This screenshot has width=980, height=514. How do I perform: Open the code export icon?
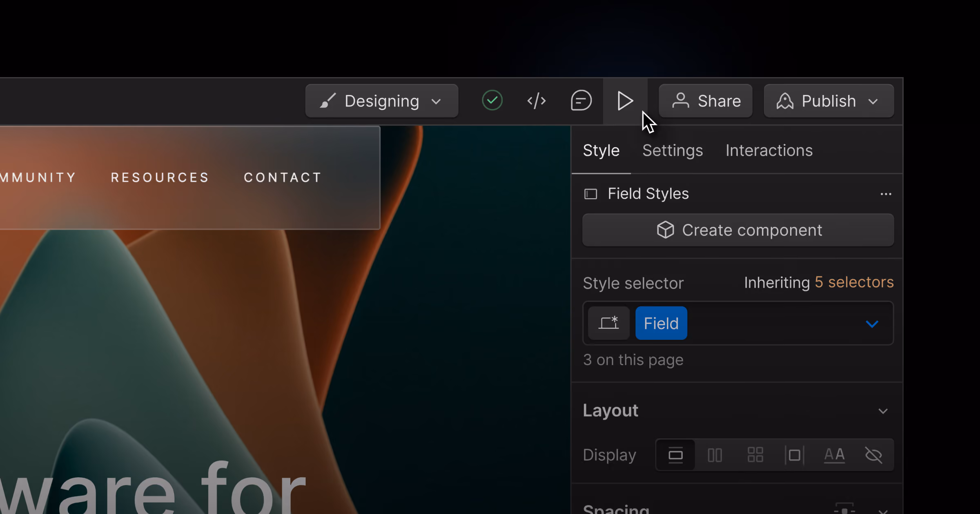click(x=537, y=101)
